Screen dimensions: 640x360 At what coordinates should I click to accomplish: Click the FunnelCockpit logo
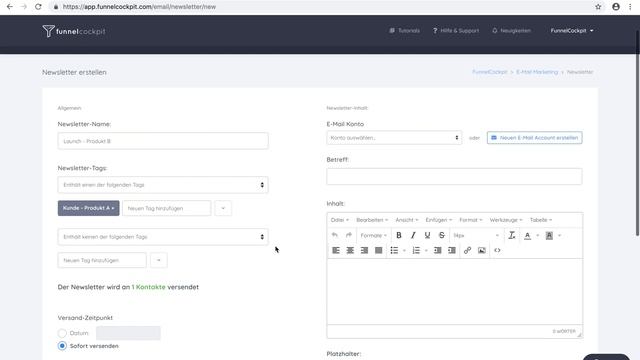(74, 31)
